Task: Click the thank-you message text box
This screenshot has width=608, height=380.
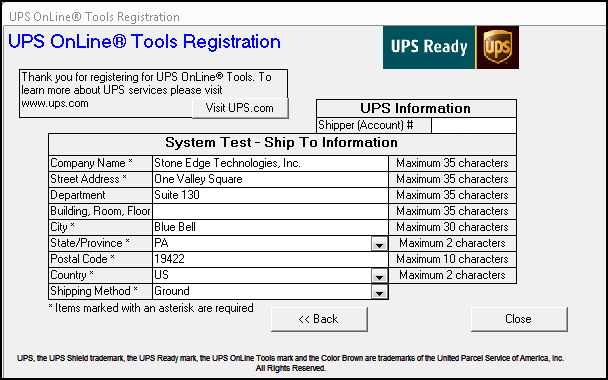Action: 154,93
